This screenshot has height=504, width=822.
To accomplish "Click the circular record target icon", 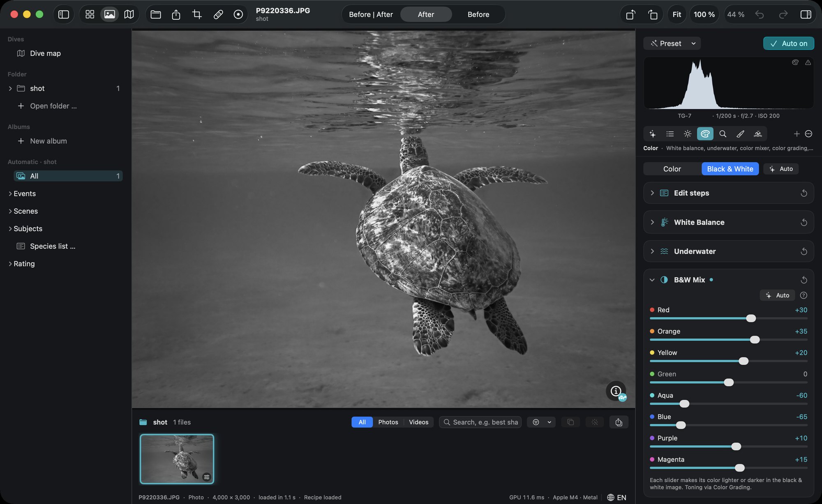I will coord(238,14).
